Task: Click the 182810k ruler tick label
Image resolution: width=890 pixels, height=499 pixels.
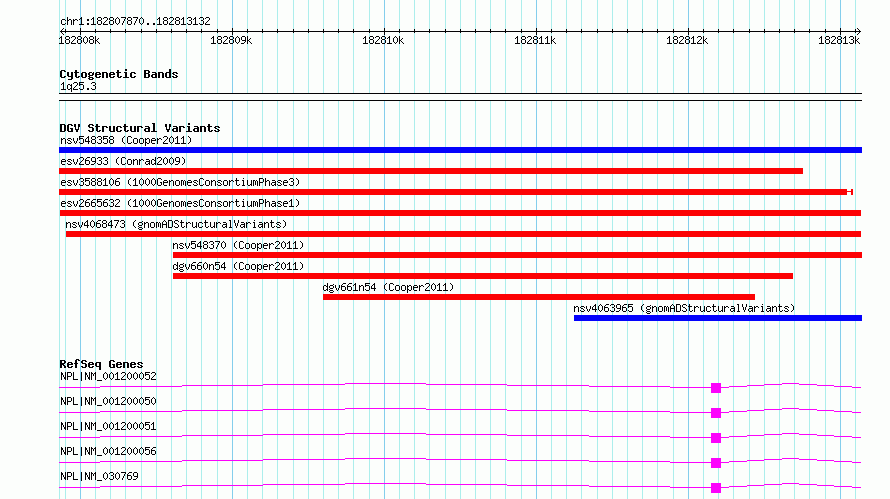Action: (x=383, y=40)
